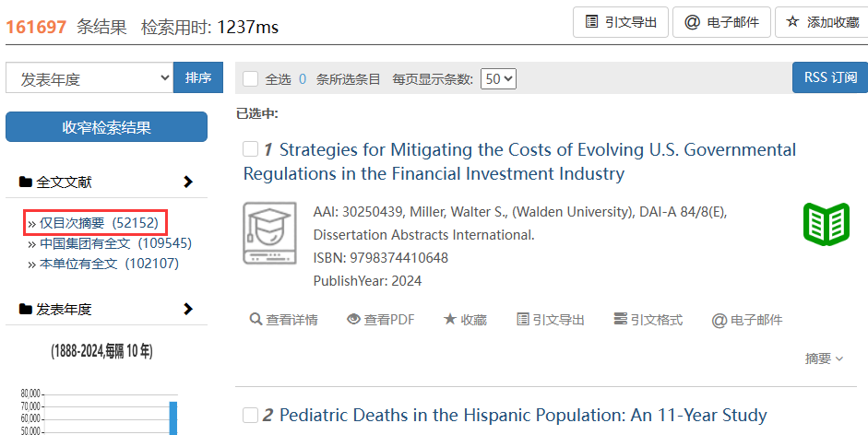The width and height of the screenshot is (868, 435).
Task: Click result 1's 引文导出 icon
Action: (x=523, y=320)
